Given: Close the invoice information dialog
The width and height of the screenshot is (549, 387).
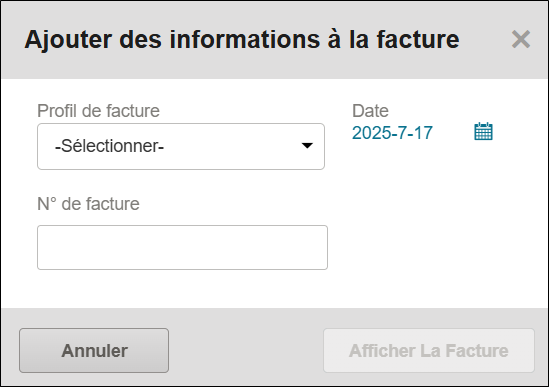Looking at the screenshot, I should click(x=521, y=39).
